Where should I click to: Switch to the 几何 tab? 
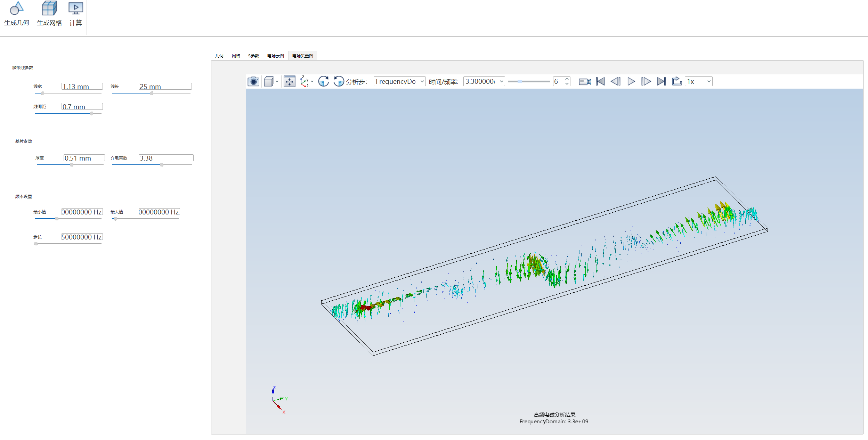click(x=219, y=56)
